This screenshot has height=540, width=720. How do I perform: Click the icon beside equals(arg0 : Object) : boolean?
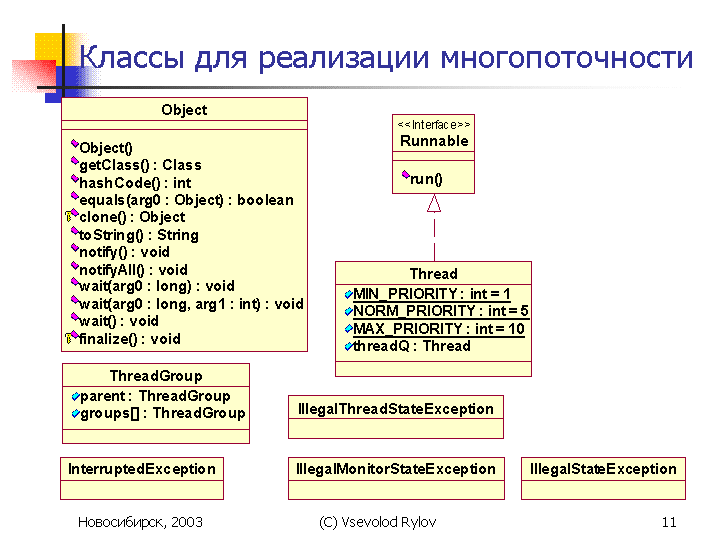click(x=75, y=197)
